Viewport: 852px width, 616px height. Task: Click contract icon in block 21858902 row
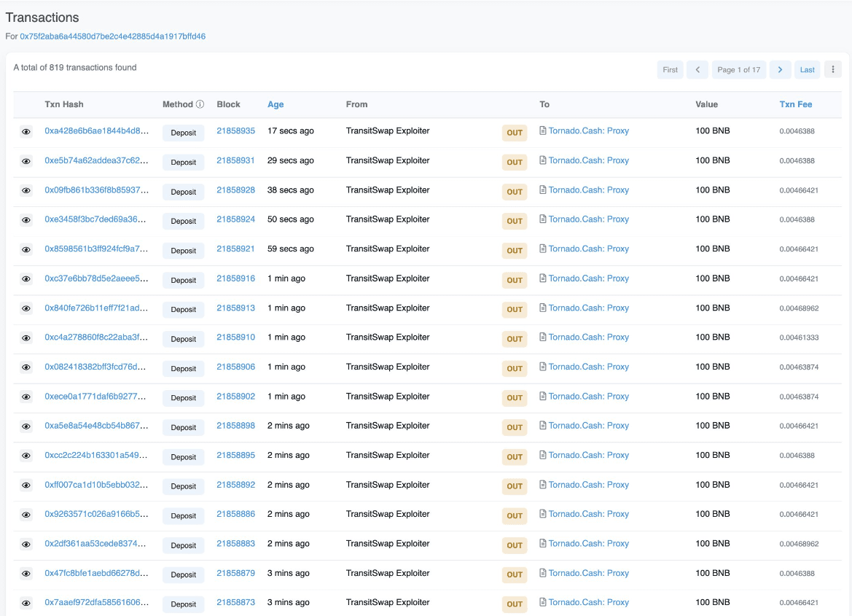click(x=542, y=396)
